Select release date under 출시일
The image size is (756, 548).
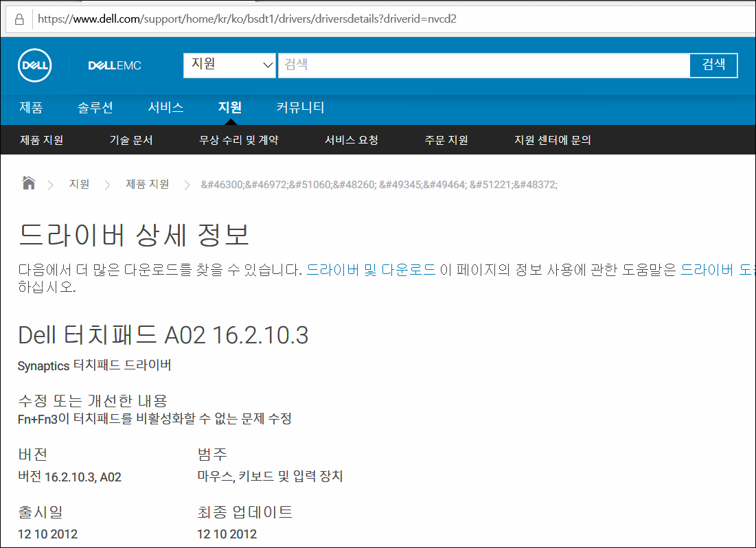(x=48, y=534)
